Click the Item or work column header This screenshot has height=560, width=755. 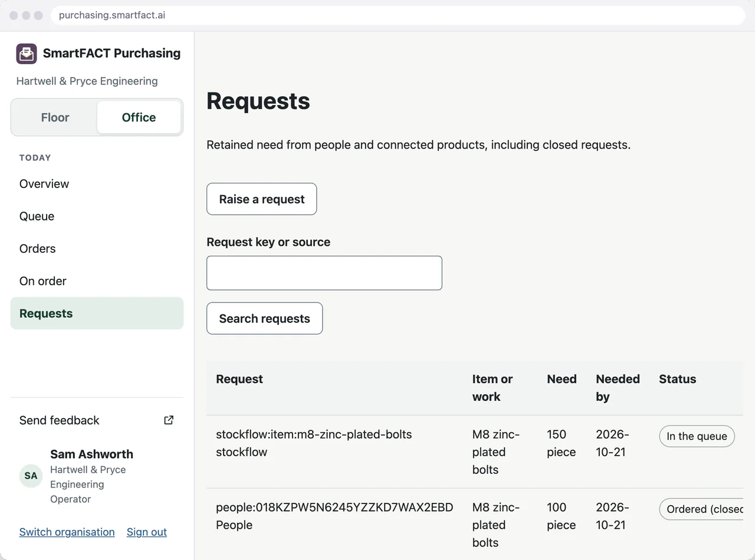pos(493,388)
